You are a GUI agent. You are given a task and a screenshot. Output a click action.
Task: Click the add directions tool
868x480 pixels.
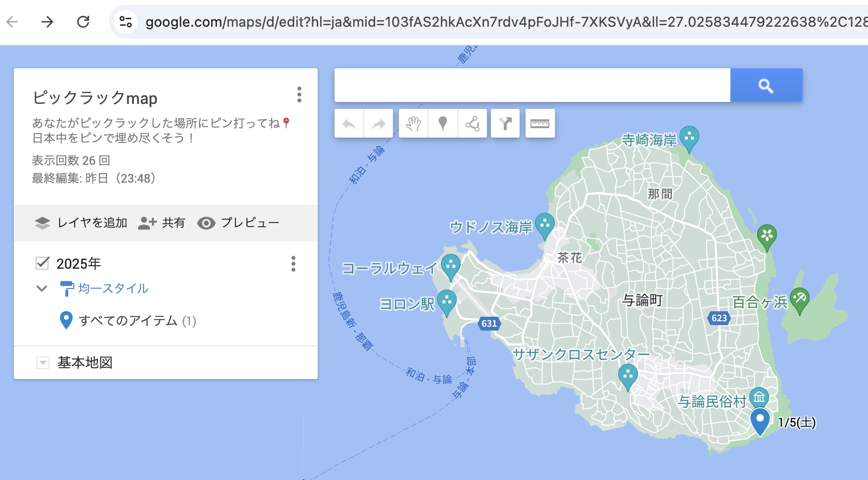coord(505,124)
